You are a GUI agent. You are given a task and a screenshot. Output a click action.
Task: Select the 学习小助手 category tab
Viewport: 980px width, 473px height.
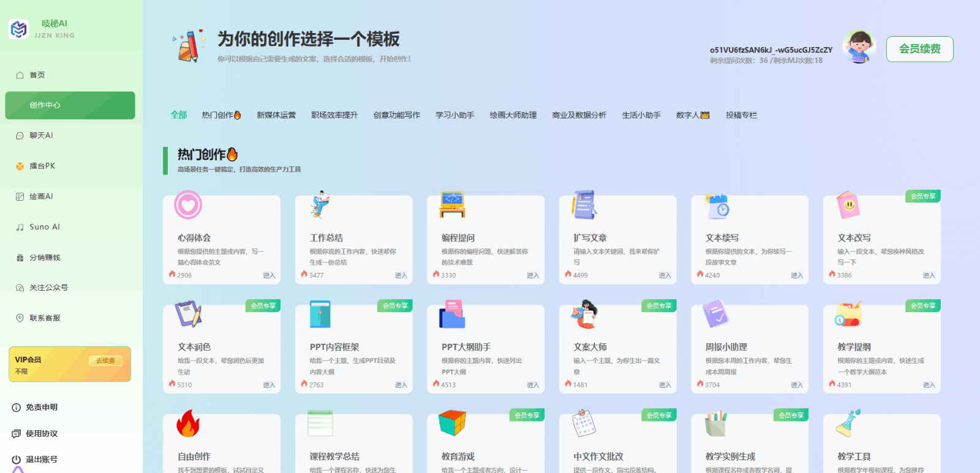[454, 115]
